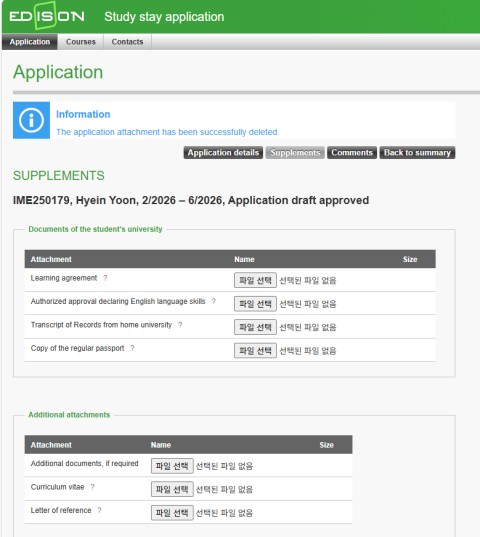Choose file for Transcript of Records

pos(255,327)
